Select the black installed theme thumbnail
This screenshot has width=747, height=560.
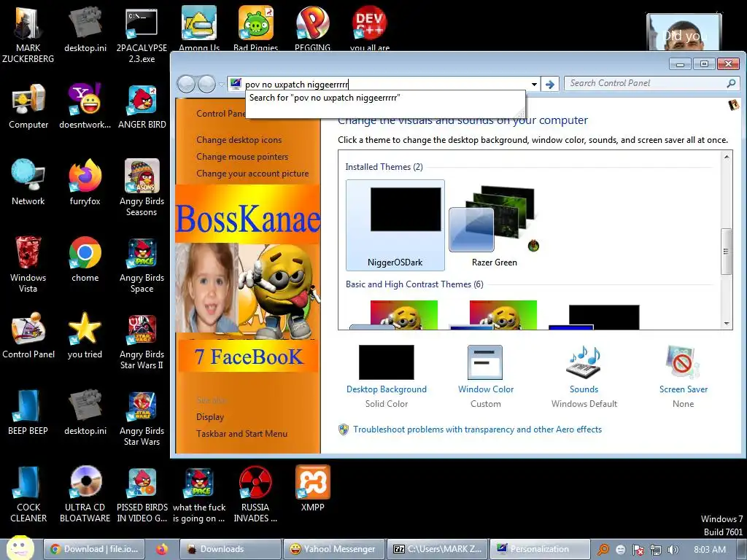pyautogui.click(x=395, y=225)
